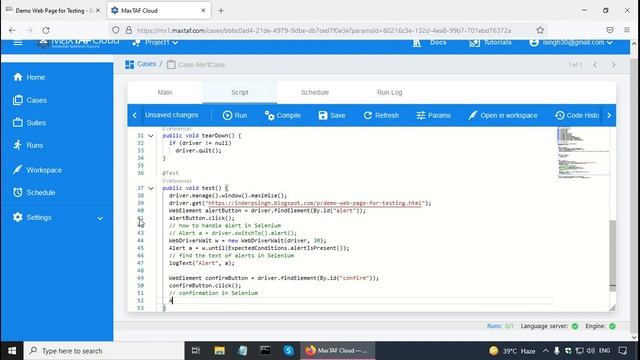The height and width of the screenshot is (360, 640).
Task: Open Suites in sidebar
Action: click(x=29, y=122)
